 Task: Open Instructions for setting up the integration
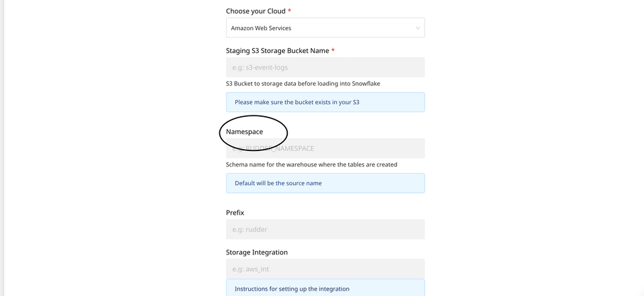(x=292, y=289)
